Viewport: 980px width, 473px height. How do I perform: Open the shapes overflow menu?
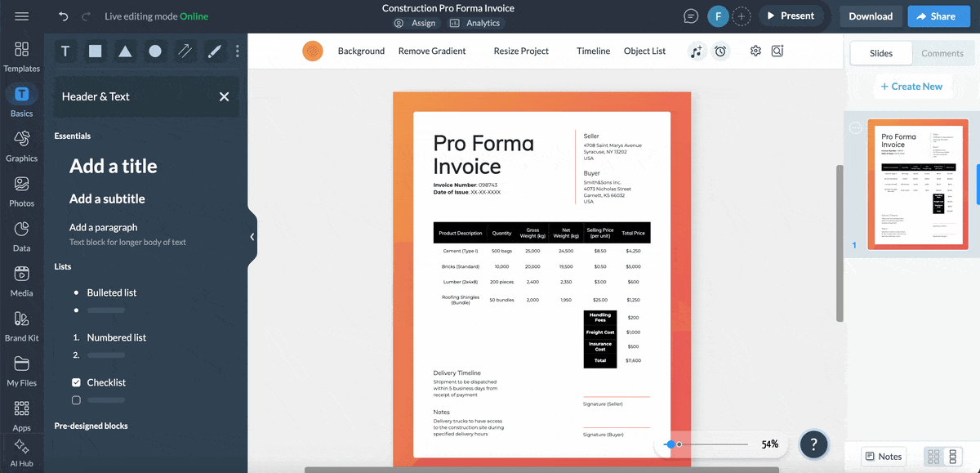(x=237, y=51)
